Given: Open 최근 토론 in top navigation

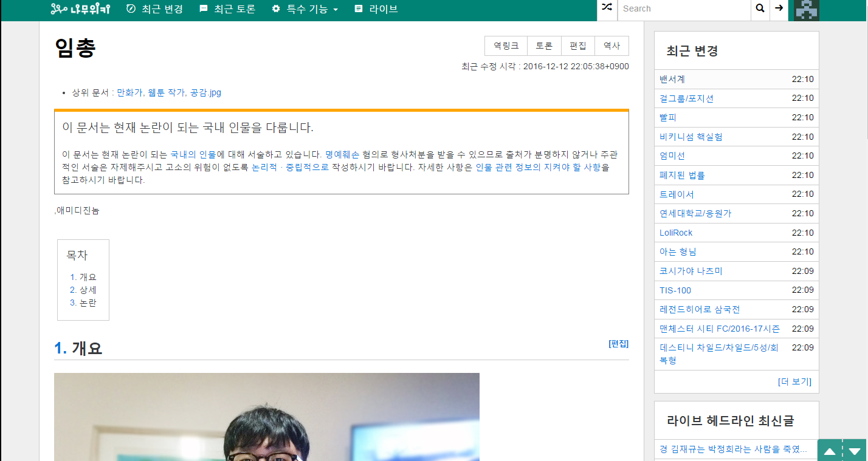Looking at the screenshot, I should click(227, 9).
